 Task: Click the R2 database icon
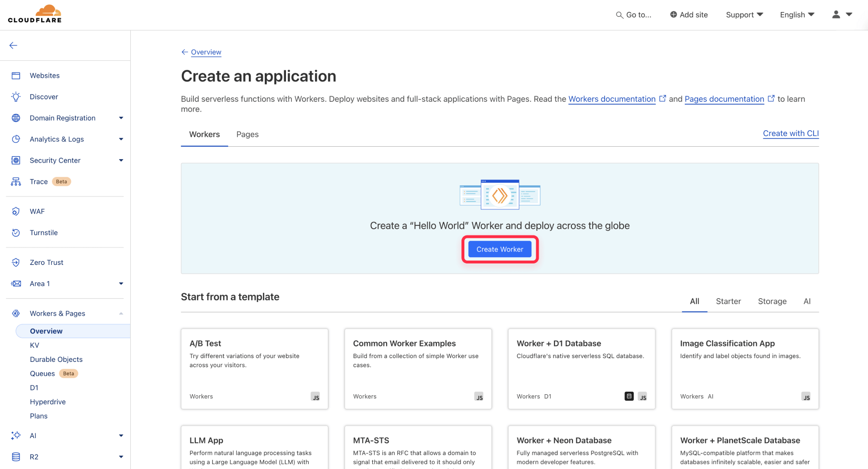coord(16,457)
